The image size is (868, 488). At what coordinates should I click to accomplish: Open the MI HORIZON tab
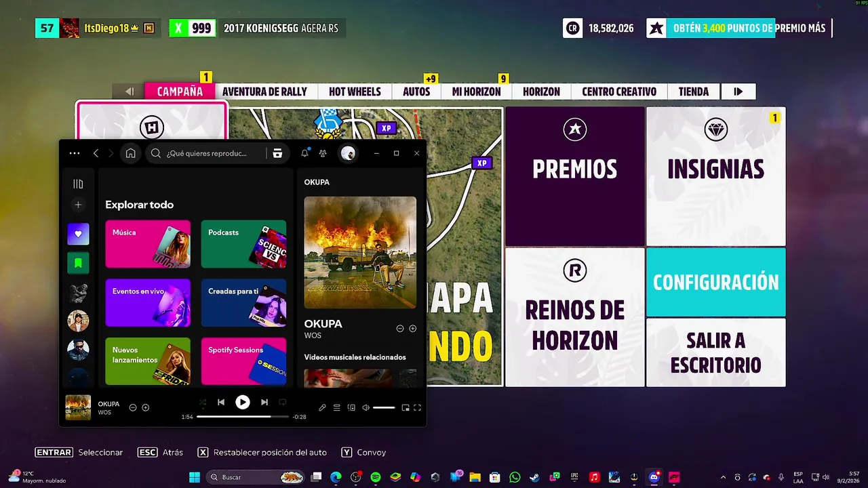[x=476, y=91]
